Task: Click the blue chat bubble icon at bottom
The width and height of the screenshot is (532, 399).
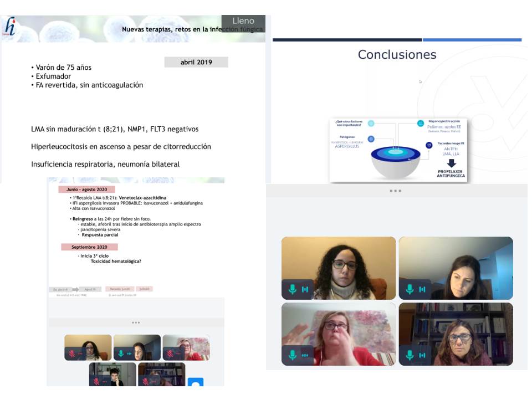Action: click(195, 382)
